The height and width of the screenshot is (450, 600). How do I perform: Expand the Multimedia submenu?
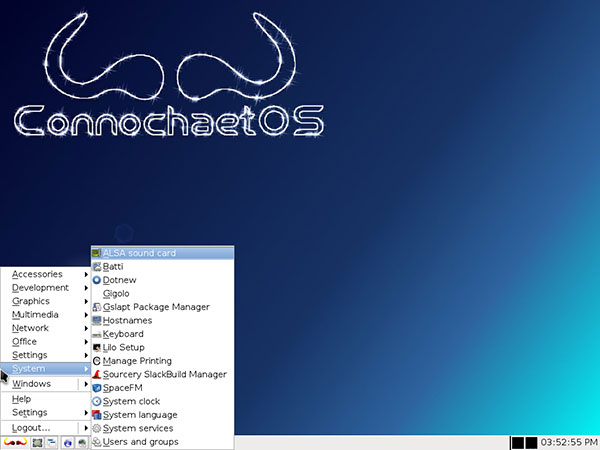click(x=46, y=315)
